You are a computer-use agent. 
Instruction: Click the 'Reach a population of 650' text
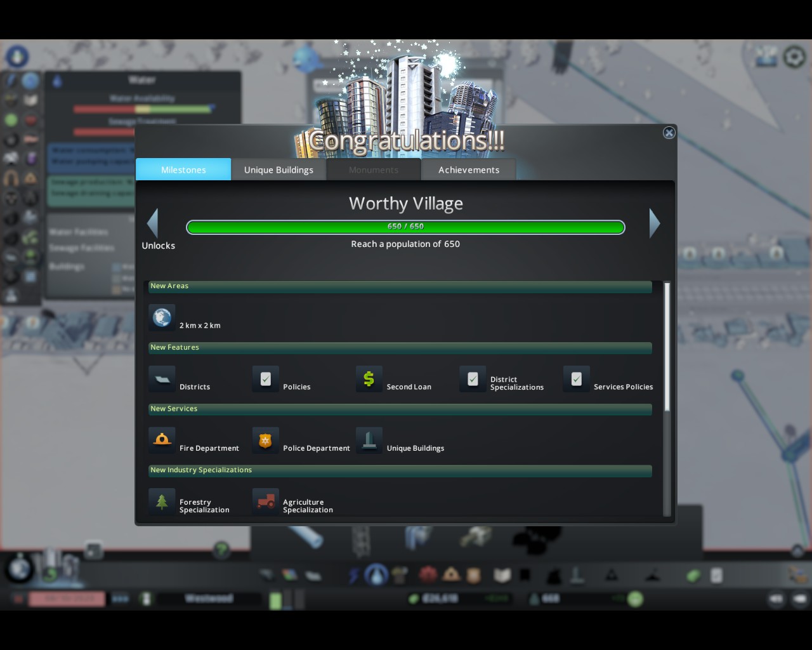pyautogui.click(x=405, y=244)
